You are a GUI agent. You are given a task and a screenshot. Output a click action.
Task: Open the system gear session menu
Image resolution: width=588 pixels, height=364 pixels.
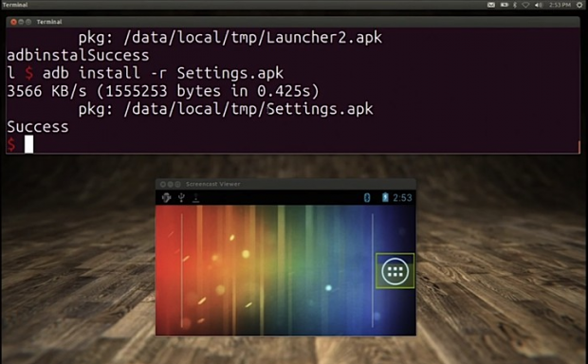point(579,5)
